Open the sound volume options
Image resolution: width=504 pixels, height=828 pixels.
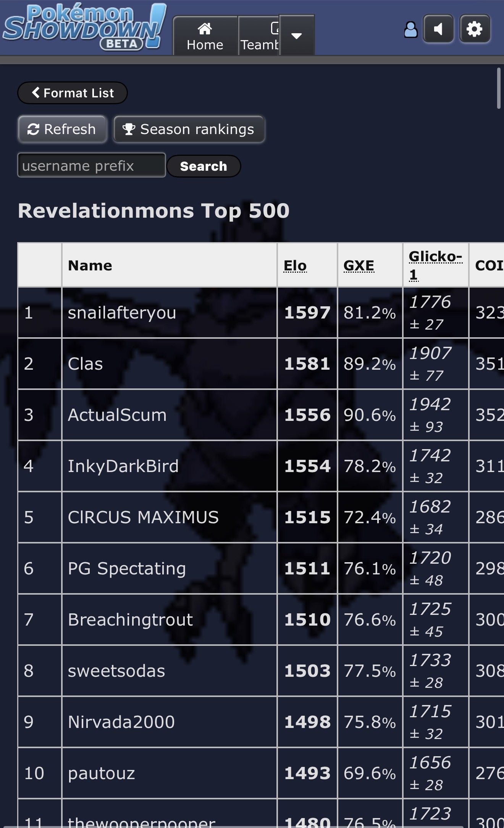click(438, 29)
